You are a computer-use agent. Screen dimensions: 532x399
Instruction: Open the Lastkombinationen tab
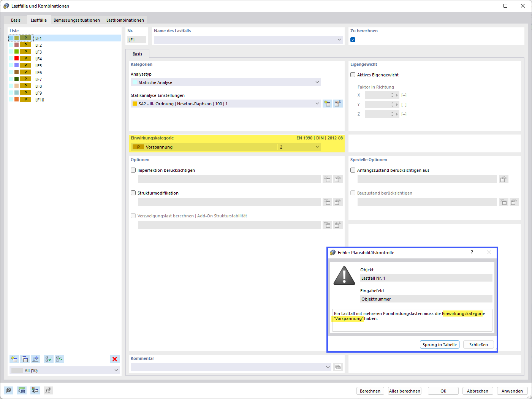point(125,20)
